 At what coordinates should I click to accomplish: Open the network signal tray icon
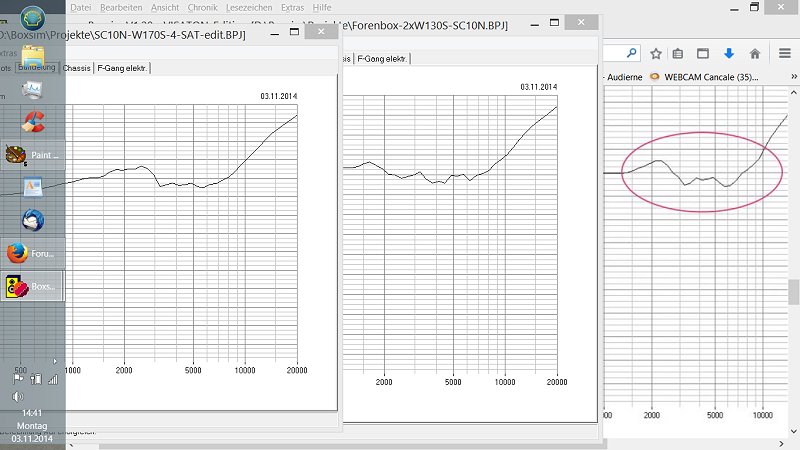click(x=53, y=378)
